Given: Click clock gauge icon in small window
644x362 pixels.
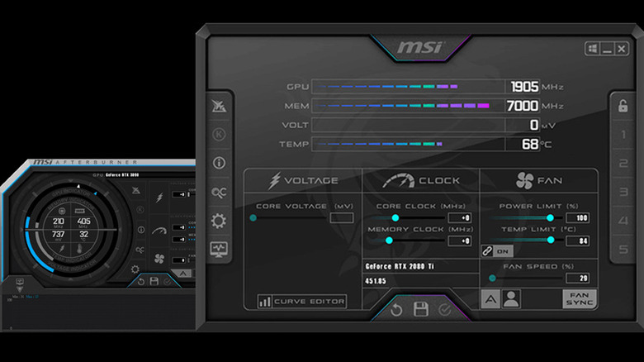Looking at the screenshot, I should 159,231.
